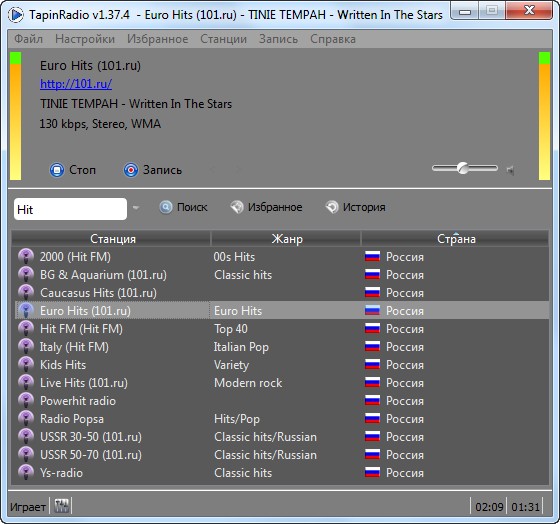This screenshot has width=560, height=524.
Task: Adjust the volume slider handle
Action: coord(463,168)
